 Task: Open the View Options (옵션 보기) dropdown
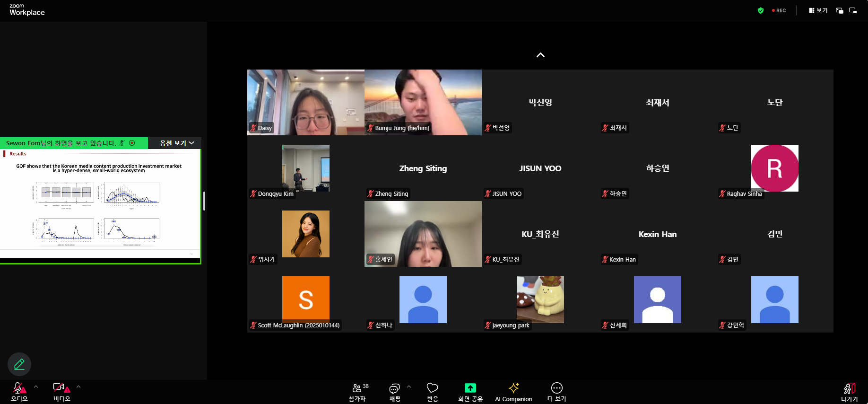click(x=176, y=143)
